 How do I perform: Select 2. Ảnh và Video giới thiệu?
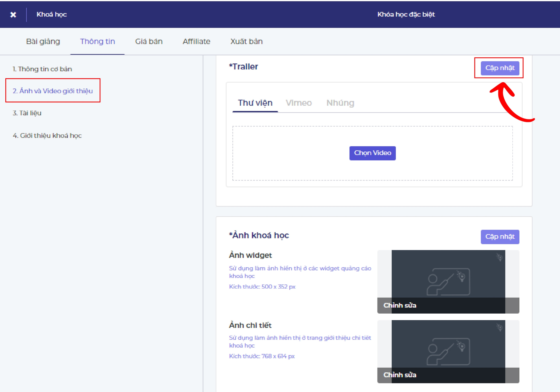53,91
